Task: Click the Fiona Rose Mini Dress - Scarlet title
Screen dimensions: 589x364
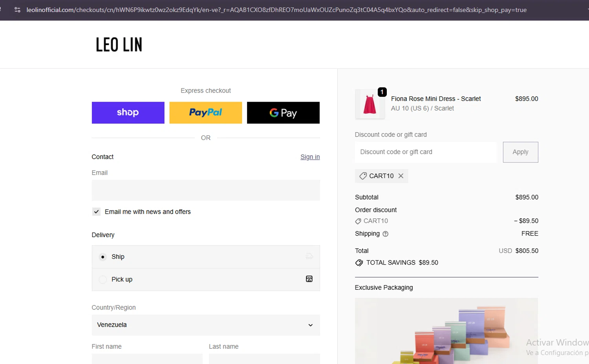Action: (x=436, y=99)
